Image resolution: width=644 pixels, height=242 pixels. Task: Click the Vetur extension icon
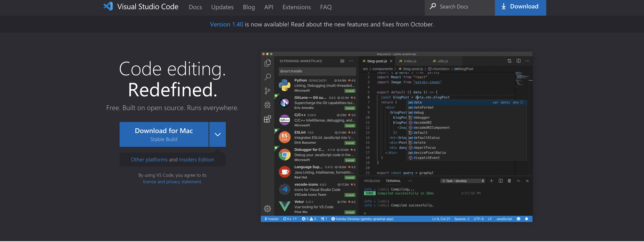284,207
